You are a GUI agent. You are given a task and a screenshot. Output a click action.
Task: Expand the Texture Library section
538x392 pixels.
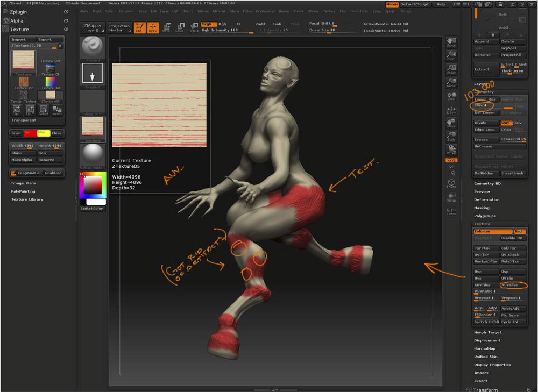click(x=27, y=199)
